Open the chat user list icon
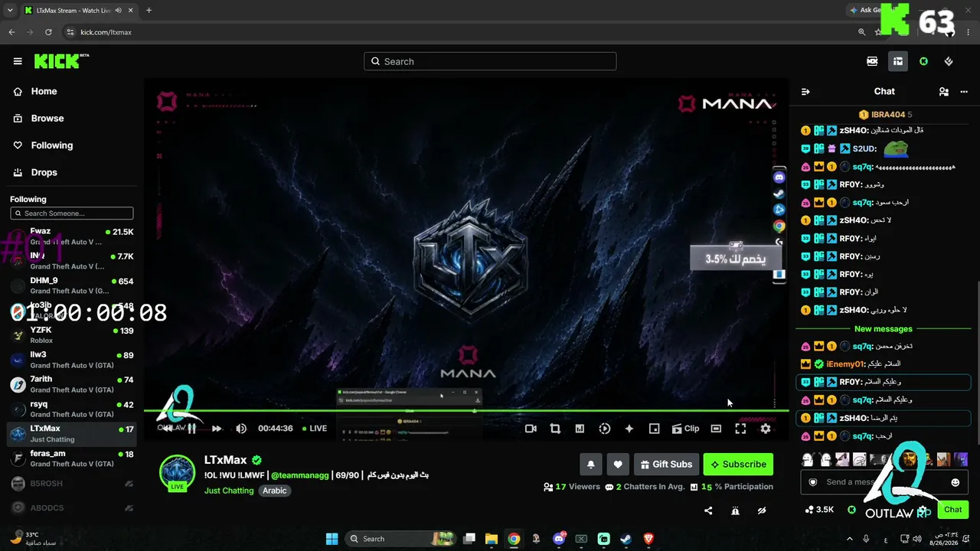 pyautogui.click(x=944, y=91)
